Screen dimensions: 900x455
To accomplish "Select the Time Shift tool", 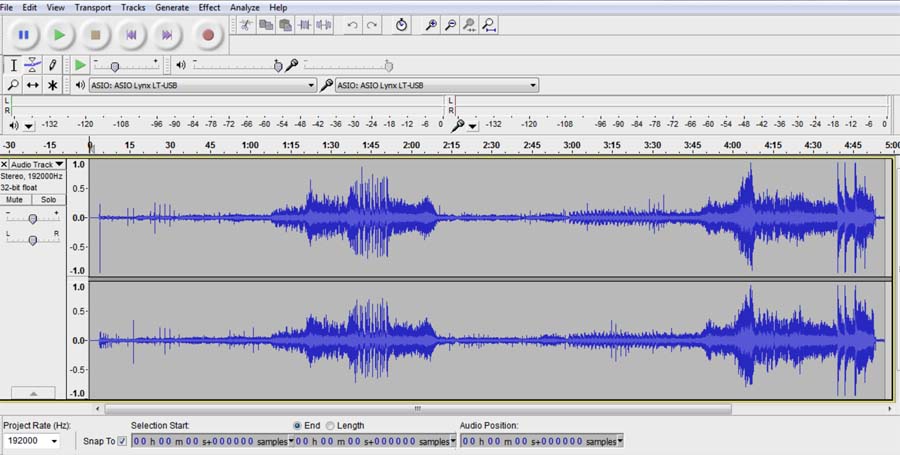I will pyautogui.click(x=33, y=86).
